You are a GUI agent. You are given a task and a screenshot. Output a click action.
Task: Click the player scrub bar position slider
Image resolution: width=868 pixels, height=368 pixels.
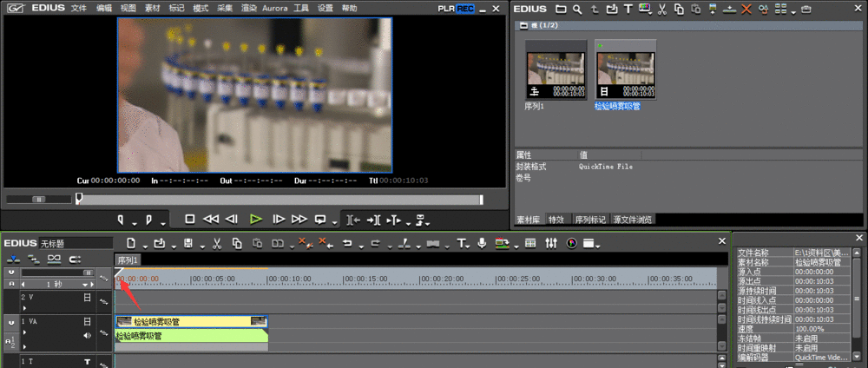[x=79, y=199]
